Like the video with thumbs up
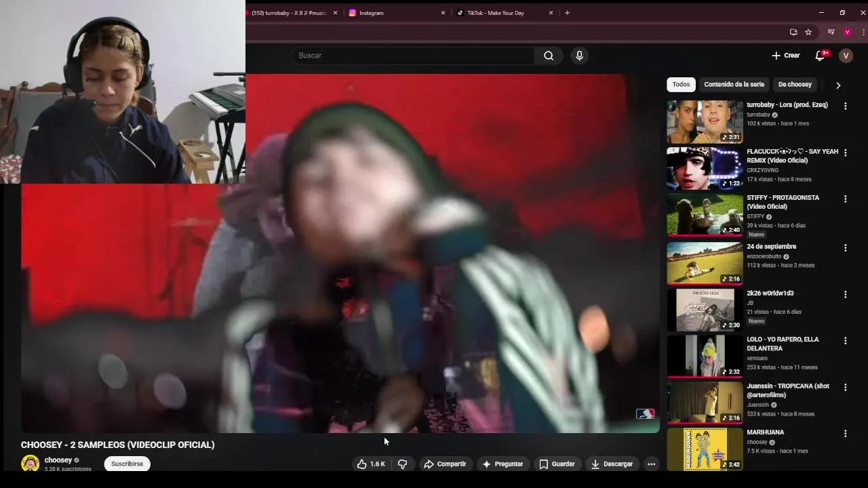This screenshot has height=488, width=868. pos(371,464)
